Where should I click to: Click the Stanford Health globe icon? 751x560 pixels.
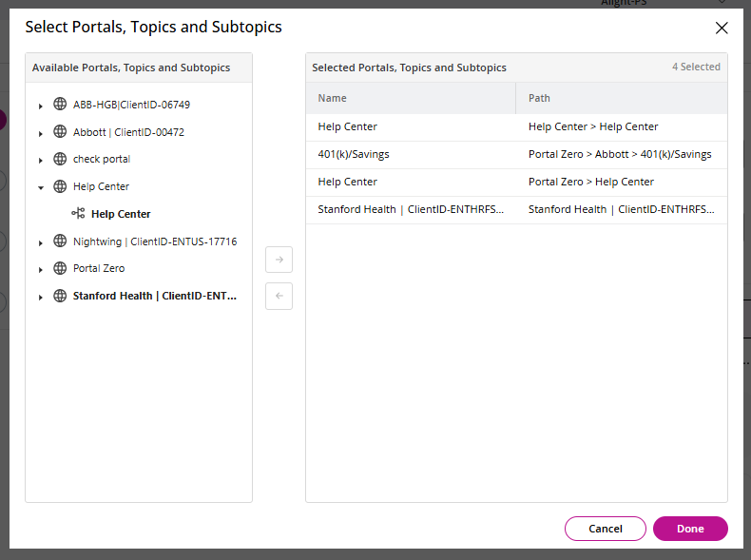pos(60,296)
